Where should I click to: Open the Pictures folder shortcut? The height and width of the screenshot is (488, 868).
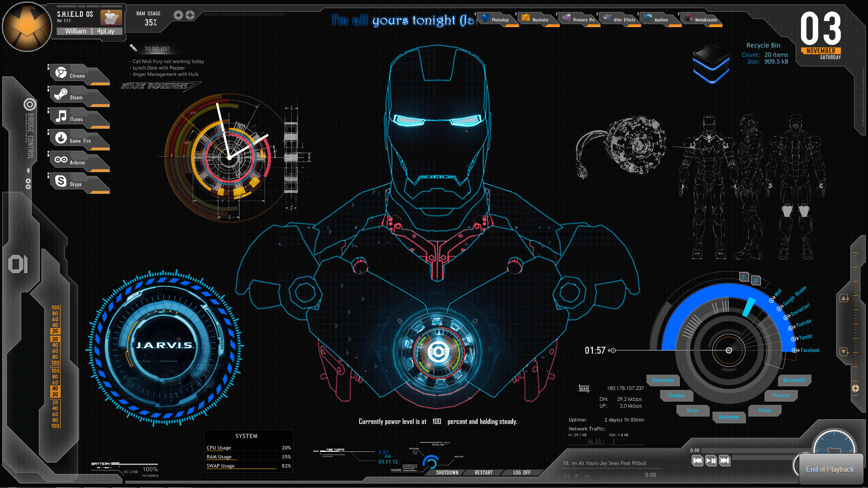pyautogui.click(x=781, y=395)
